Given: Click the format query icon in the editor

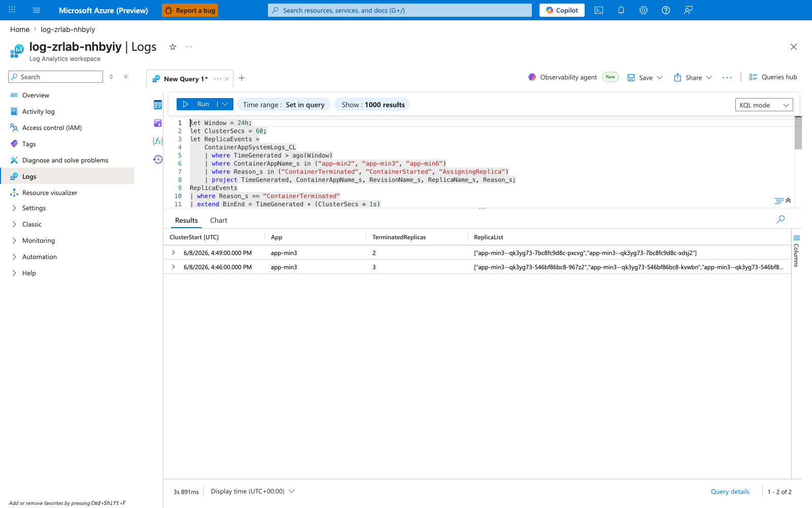Looking at the screenshot, I should click(779, 201).
